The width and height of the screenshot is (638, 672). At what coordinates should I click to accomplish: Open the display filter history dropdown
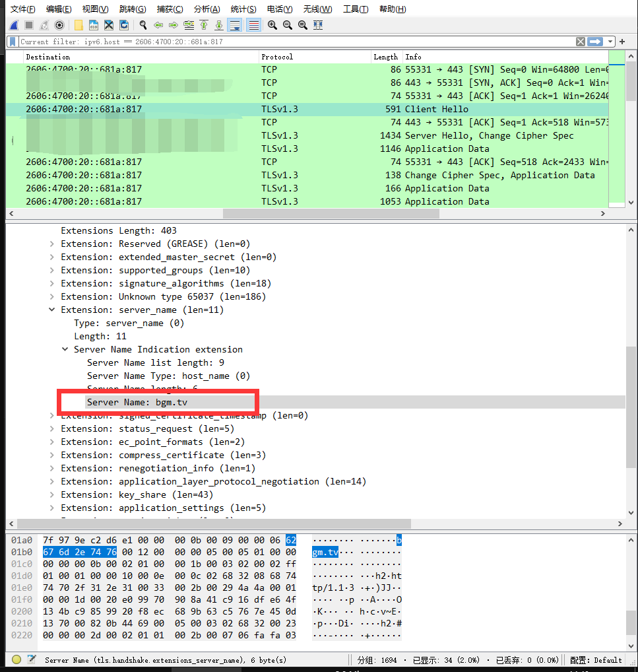pyautogui.click(x=610, y=41)
